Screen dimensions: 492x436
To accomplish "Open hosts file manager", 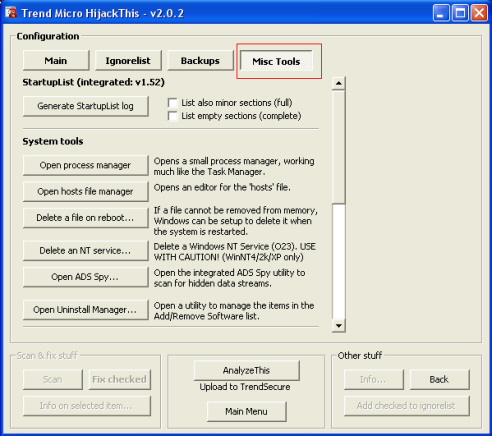I will click(x=85, y=191).
